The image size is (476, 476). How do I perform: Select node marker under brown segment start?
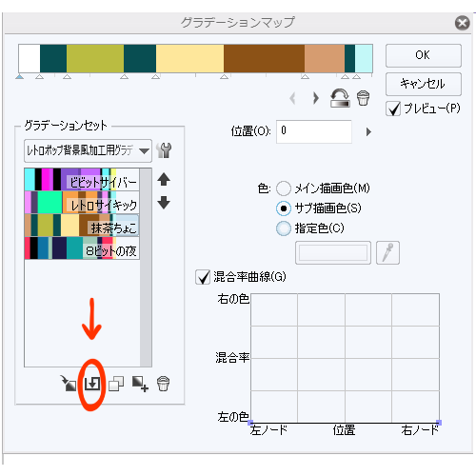224,76
